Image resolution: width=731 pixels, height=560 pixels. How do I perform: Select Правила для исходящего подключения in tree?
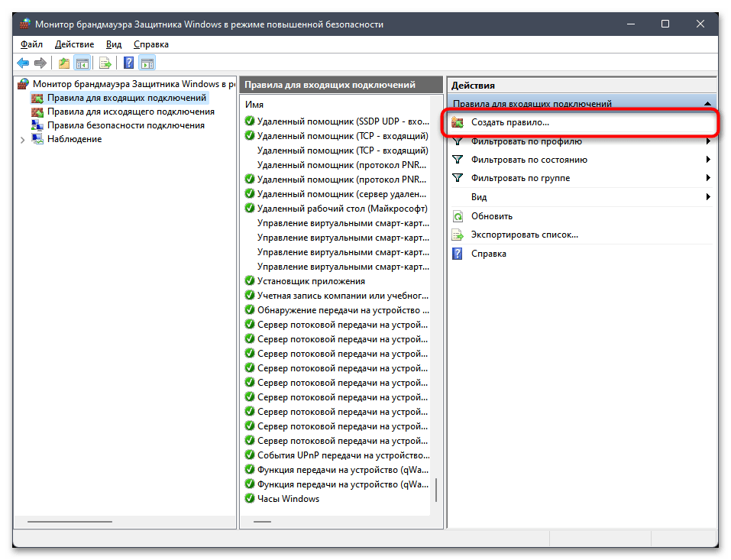tap(131, 112)
